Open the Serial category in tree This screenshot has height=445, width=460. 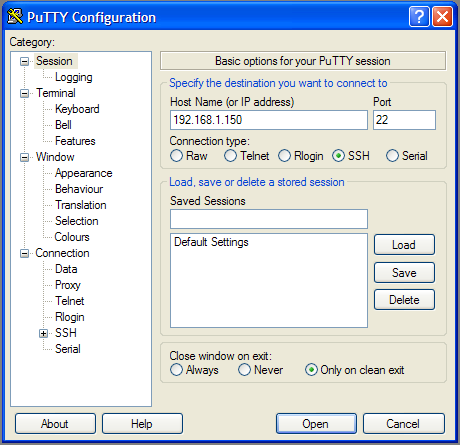tap(68, 349)
